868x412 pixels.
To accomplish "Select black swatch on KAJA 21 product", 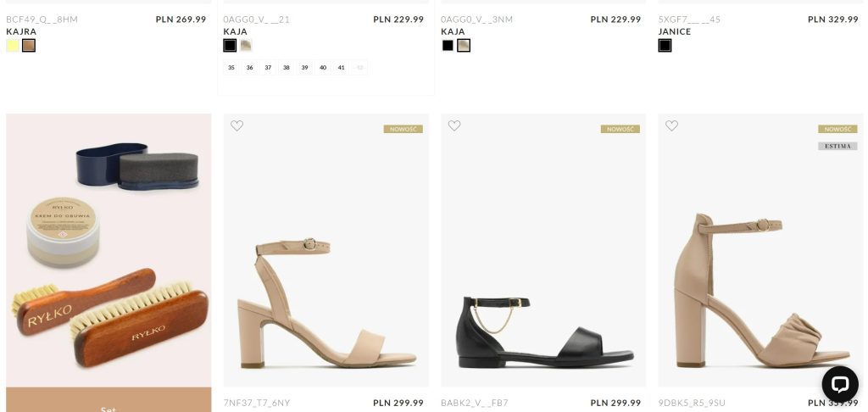I will (x=230, y=46).
